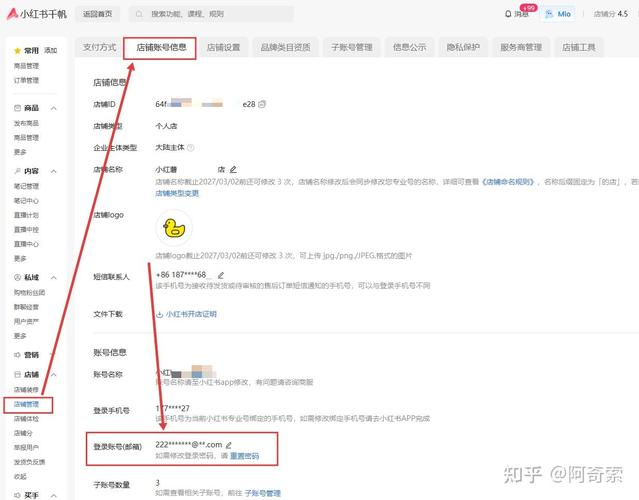
Task: Collapse the 内容 sidebar section chevron
Action: pos(54,171)
